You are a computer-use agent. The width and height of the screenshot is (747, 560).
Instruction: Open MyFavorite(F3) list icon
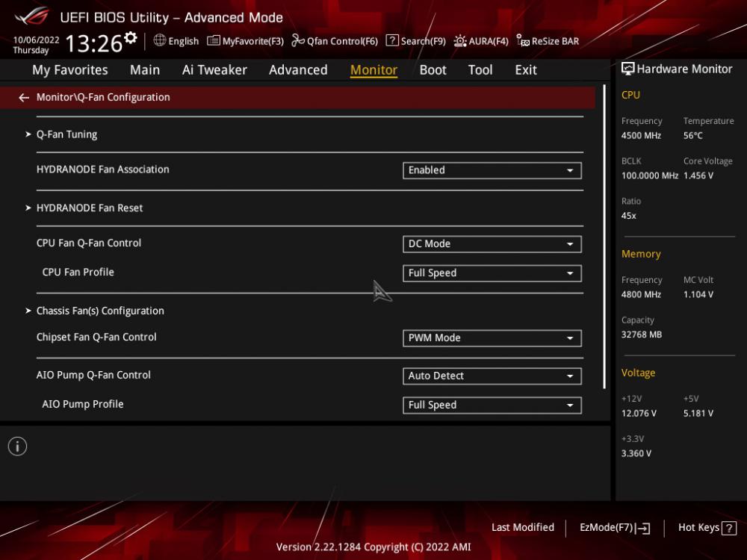214,41
